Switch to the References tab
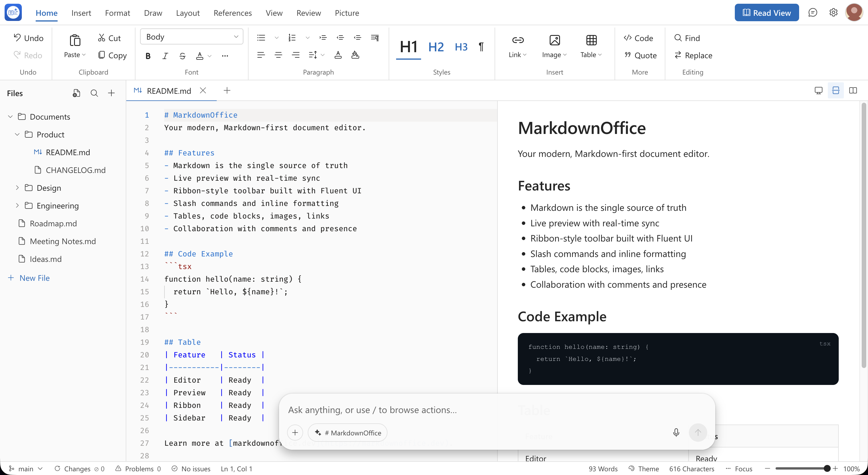The height and width of the screenshot is (475, 868). tap(232, 13)
